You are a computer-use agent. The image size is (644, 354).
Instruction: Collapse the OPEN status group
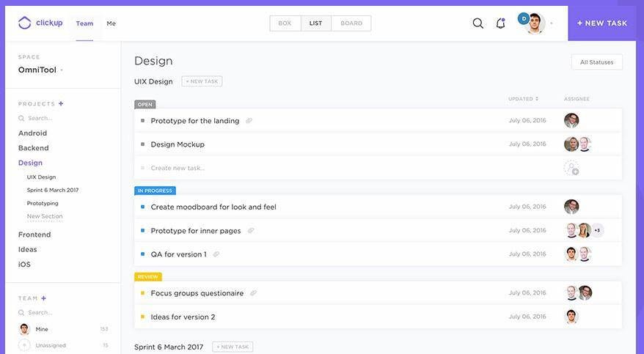145,104
